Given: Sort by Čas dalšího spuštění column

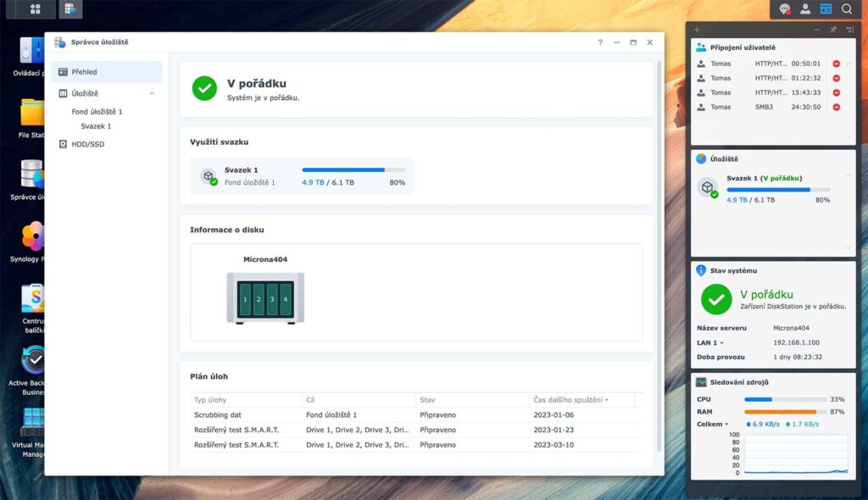Looking at the screenshot, I should tap(570, 400).
